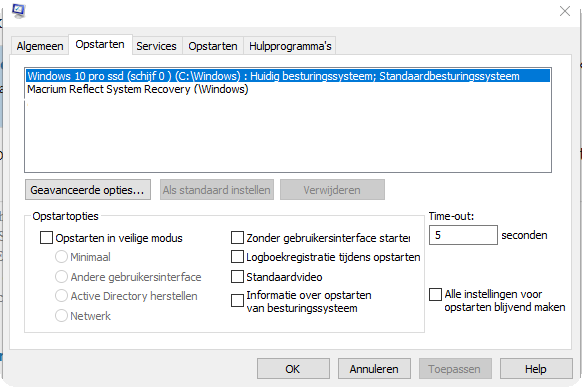The width and height of the screenshot is (582, 387).
Task: Click the Annuleren button
Action: pyautogui.click(x=374, y=368)
